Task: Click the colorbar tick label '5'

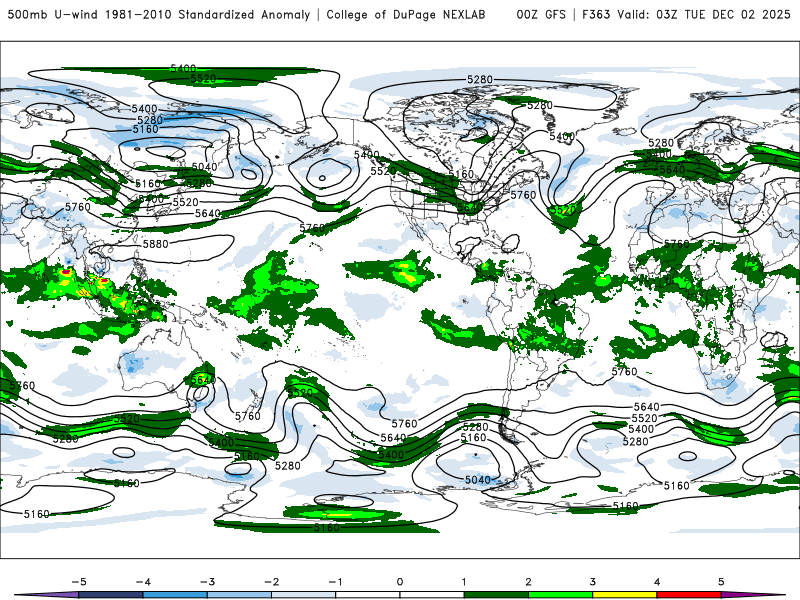Action: click(721, 582)
